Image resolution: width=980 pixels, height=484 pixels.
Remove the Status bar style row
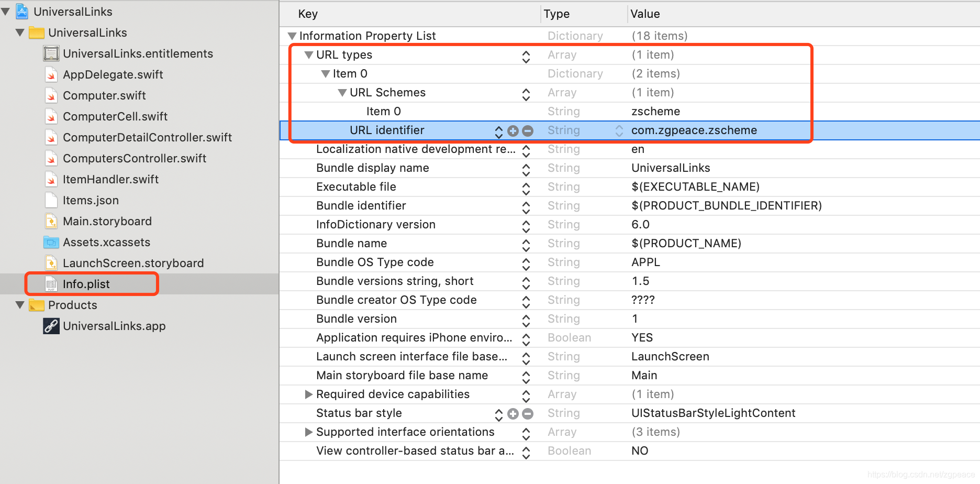click(x=528, y=414)
